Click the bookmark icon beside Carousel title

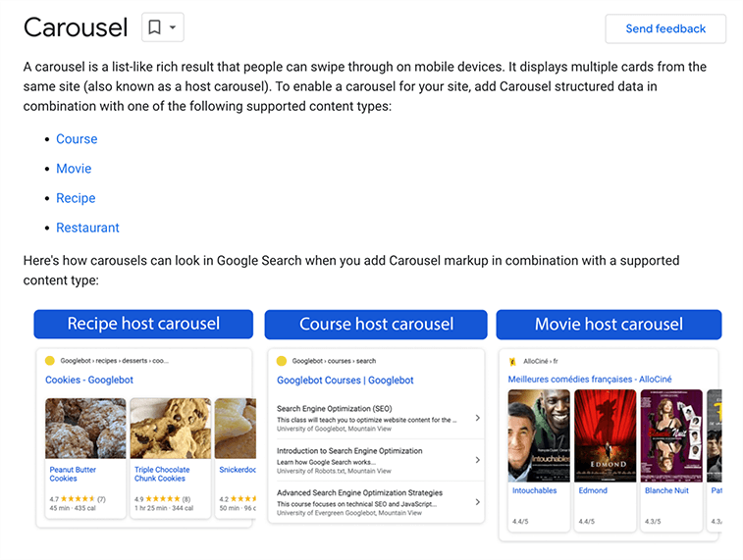155,28
